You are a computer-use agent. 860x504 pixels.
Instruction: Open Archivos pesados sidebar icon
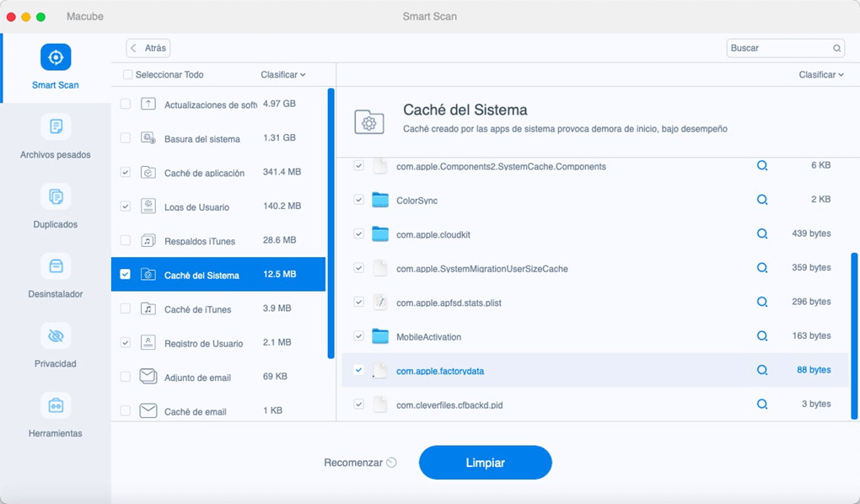[x=56, y=126]
